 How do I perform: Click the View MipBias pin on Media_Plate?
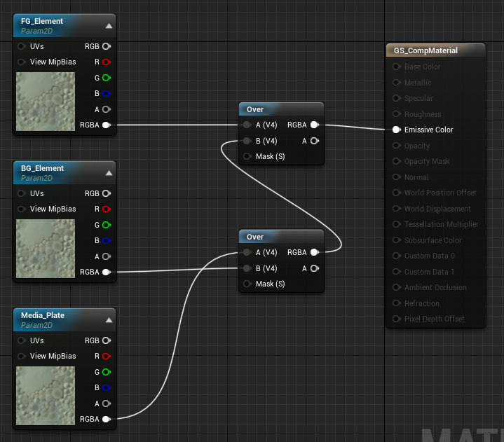[22, 356]
